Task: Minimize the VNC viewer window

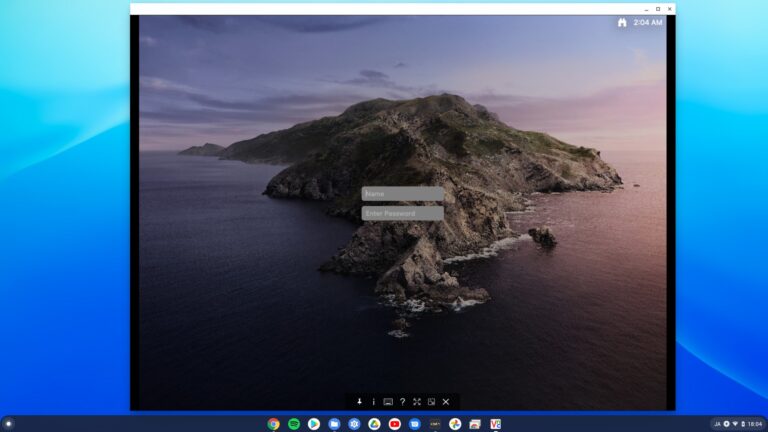Action: [x=647, y=9]
